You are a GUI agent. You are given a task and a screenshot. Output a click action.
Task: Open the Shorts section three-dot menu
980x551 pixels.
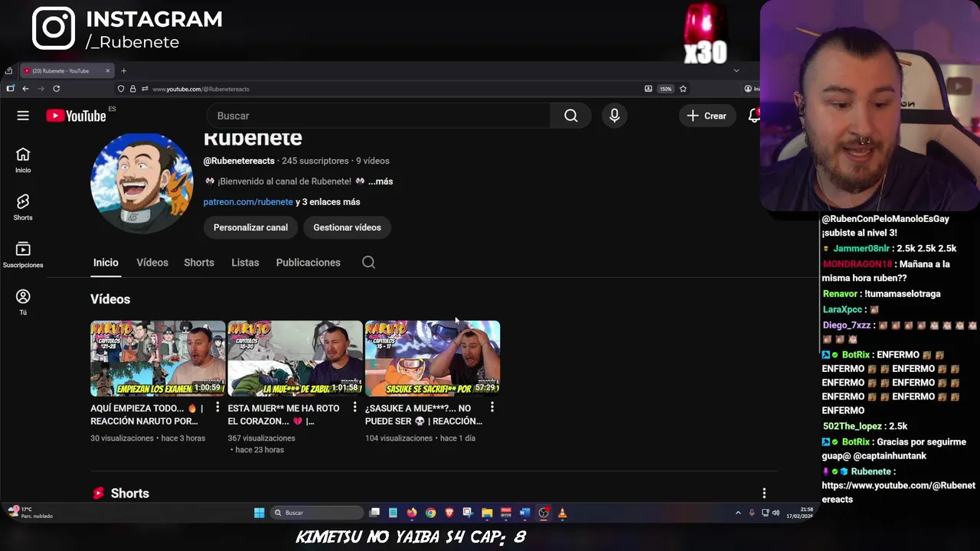(x=763, y=493)
